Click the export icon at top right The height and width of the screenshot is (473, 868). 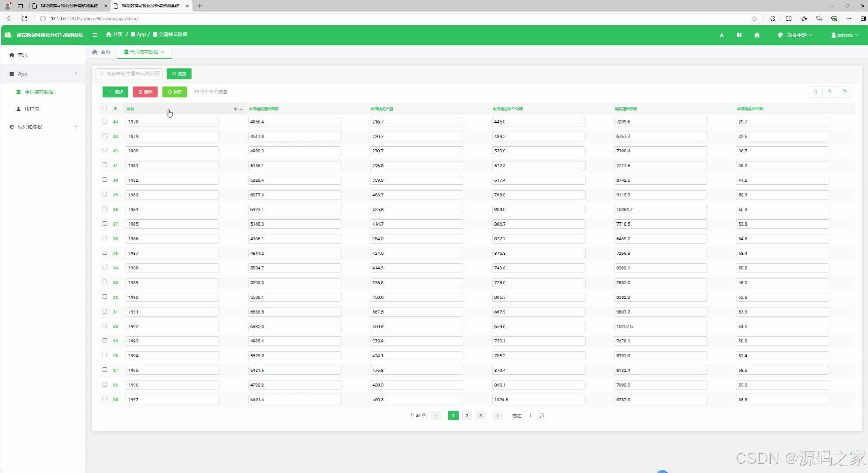tap(844, 92)
